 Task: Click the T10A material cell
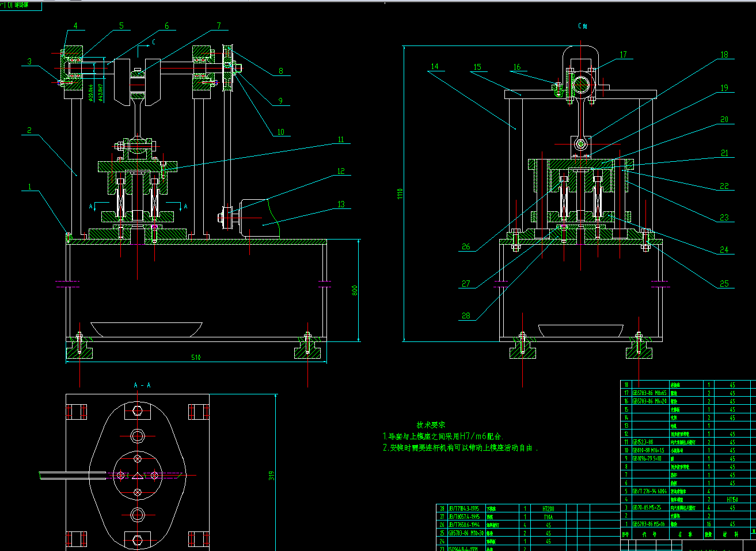tap(549, 517)
